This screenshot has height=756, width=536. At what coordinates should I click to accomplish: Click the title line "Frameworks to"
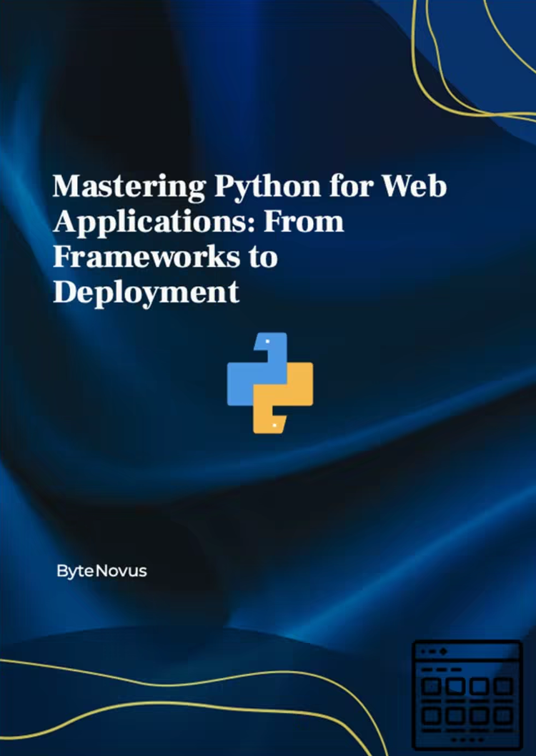click(165, 257)
